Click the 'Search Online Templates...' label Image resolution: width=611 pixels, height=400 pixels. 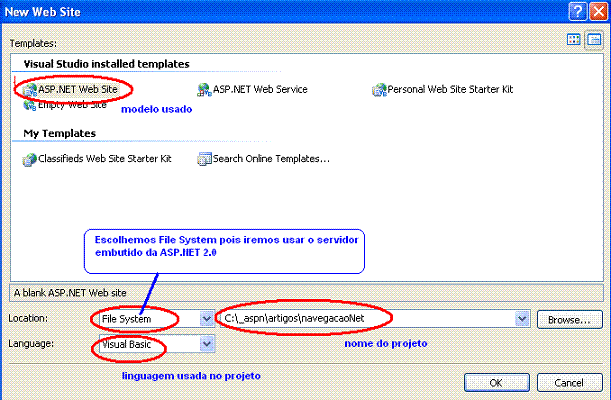pyautogui.click(x=271, y=159)
